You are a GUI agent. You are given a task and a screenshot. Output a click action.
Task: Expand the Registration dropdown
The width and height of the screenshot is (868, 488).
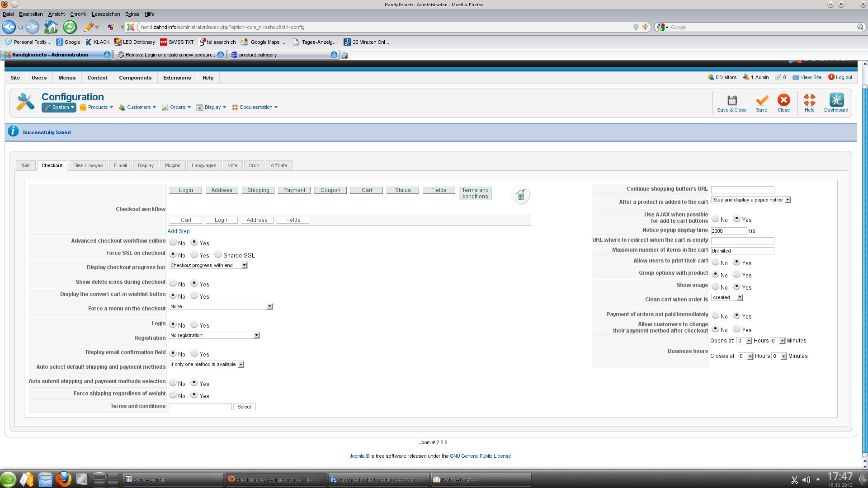click(214, 336)
